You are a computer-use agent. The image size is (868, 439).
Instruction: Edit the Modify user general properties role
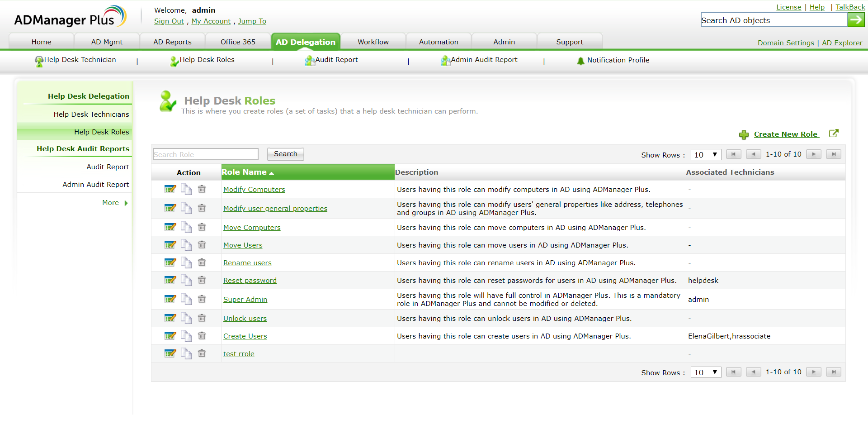[170, 208]
